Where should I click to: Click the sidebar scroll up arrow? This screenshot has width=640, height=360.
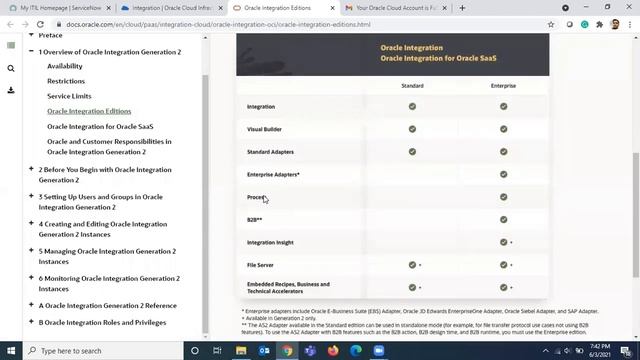(205, 38)
